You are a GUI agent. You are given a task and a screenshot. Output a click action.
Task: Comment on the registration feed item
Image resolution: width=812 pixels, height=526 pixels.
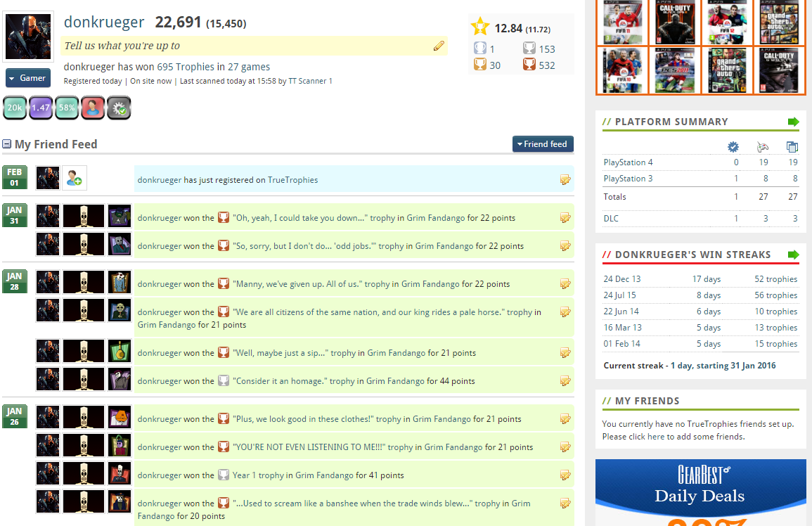(565, 180)
